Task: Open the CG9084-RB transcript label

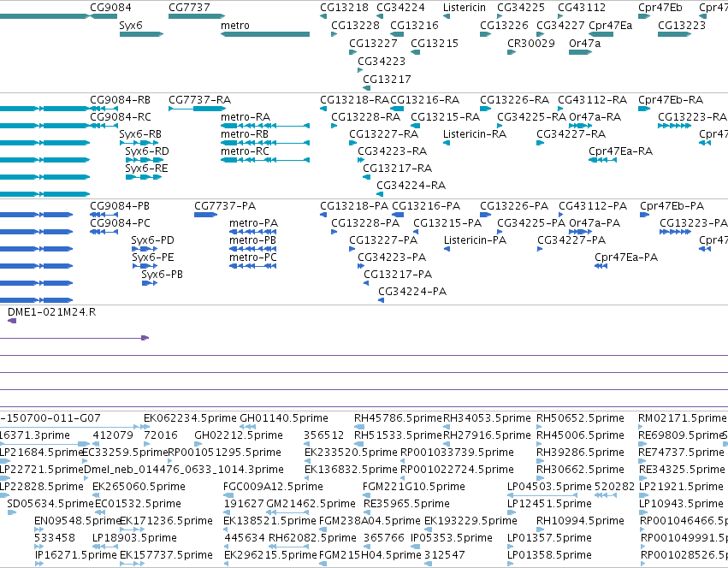Action: tap(121, 100)
